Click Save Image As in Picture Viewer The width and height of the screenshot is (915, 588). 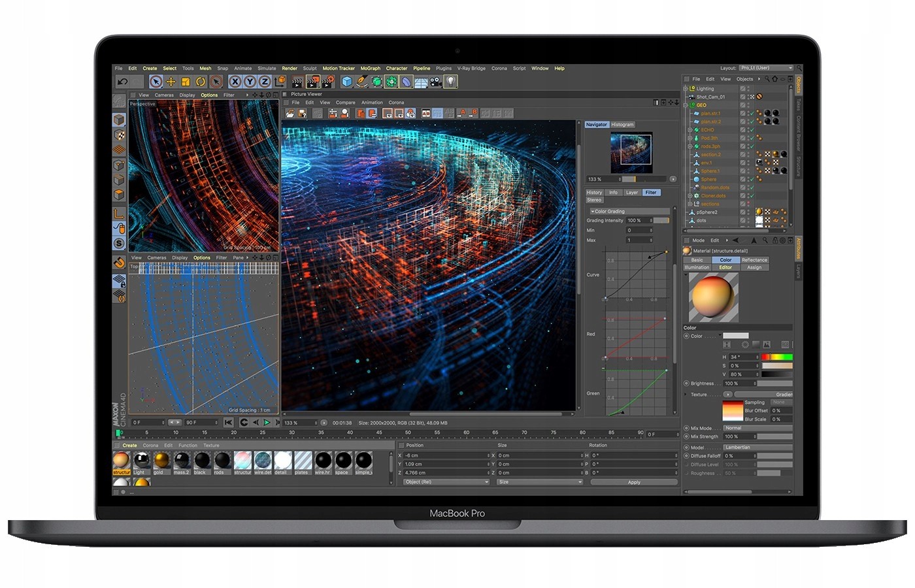click(302, 113)
